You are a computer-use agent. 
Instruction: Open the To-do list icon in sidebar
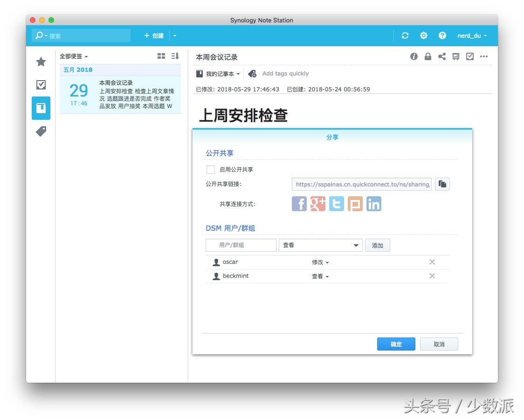click(41, 85)
